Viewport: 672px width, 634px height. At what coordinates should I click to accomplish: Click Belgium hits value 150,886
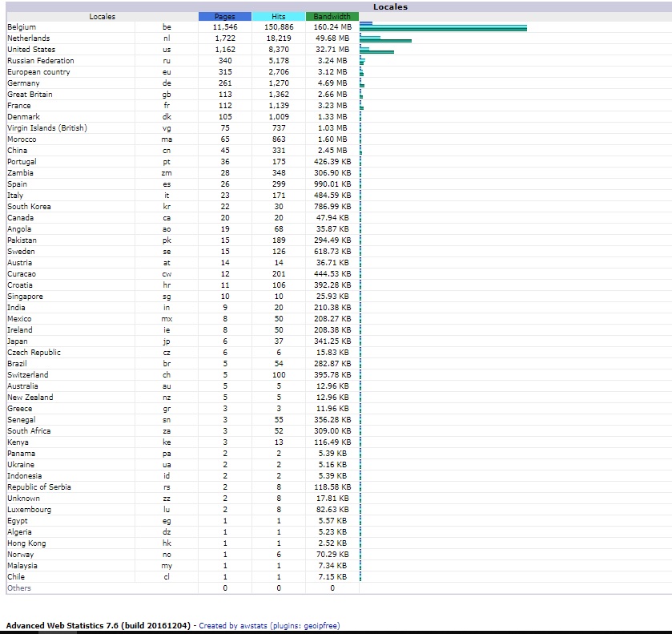click(x=279, y=27)
